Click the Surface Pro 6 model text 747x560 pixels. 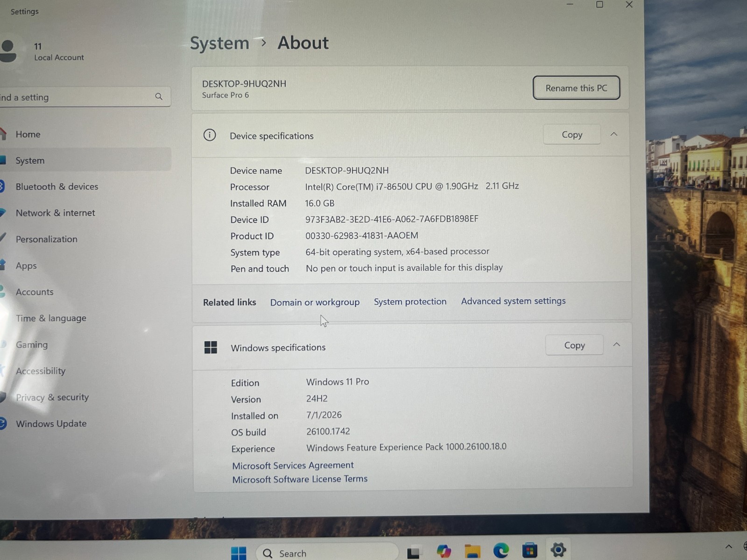[226, 95]
